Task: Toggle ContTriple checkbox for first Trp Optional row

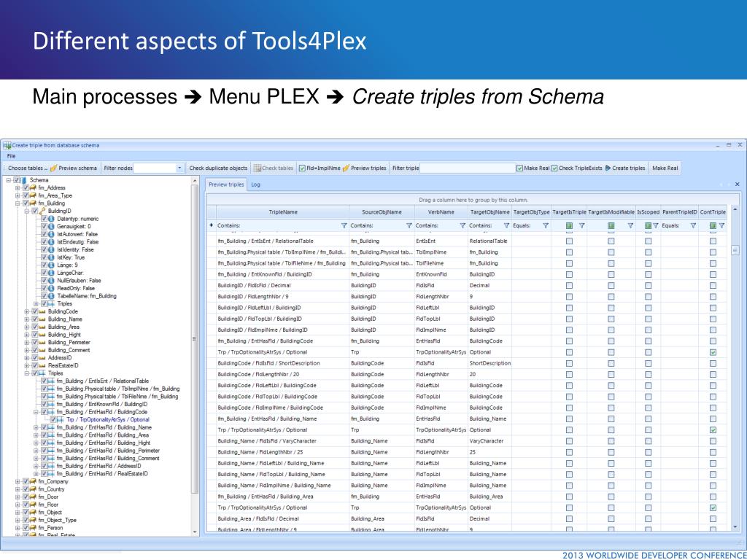Action: tap(713, 352)
